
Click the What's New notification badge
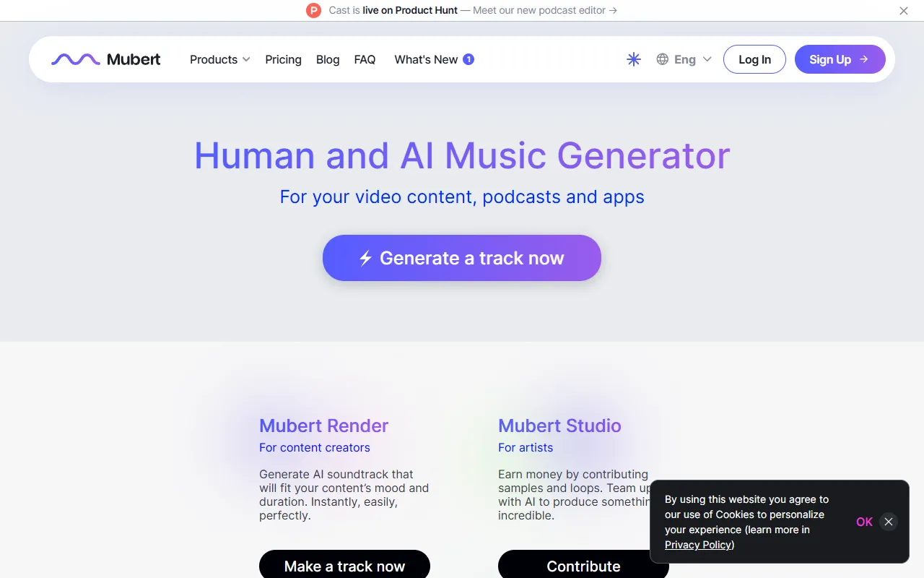(468, 59)
